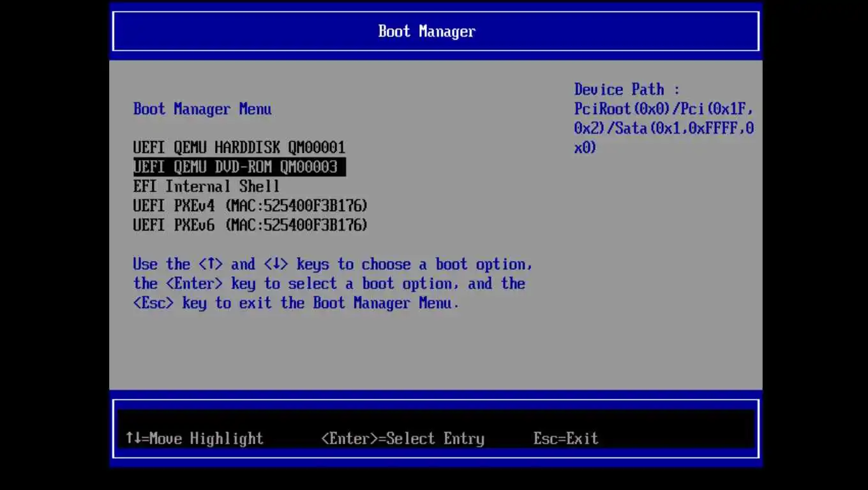Click the Boot Manager title bar text
Viewport: 868px width, 490px height.
point(427,31)
